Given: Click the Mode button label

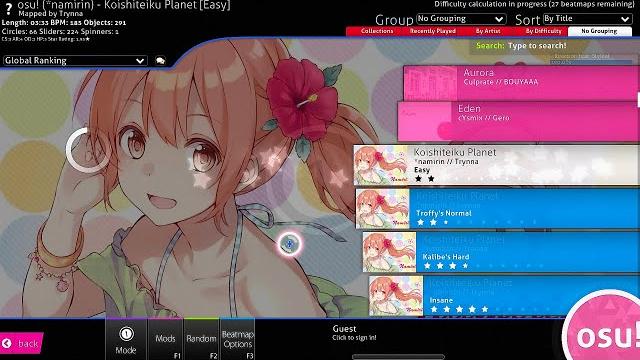Looking at the screenshot, I should [x=126, y=350].
